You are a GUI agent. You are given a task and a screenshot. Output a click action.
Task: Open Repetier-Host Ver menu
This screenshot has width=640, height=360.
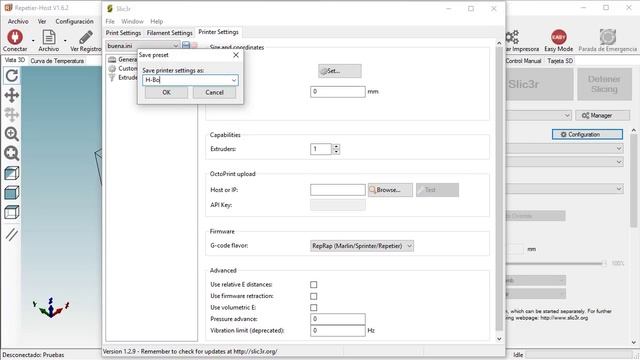coord(42,21)
